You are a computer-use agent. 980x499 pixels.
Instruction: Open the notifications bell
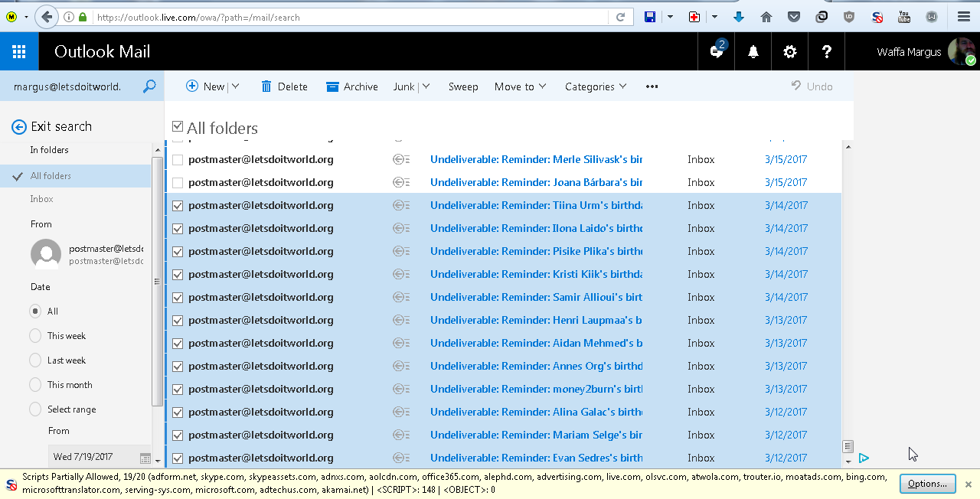click(753, 52)
